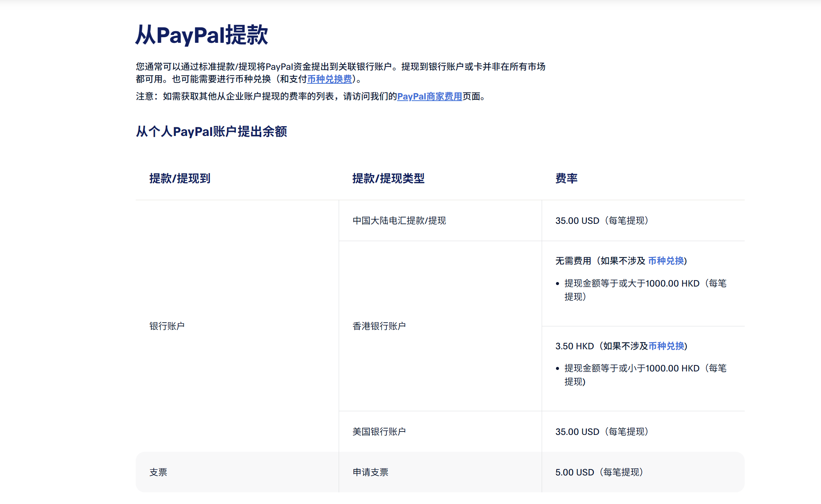821x504 pixels.
Task: Click the page title 从PayPal提款
Action: tap(202, 36)
